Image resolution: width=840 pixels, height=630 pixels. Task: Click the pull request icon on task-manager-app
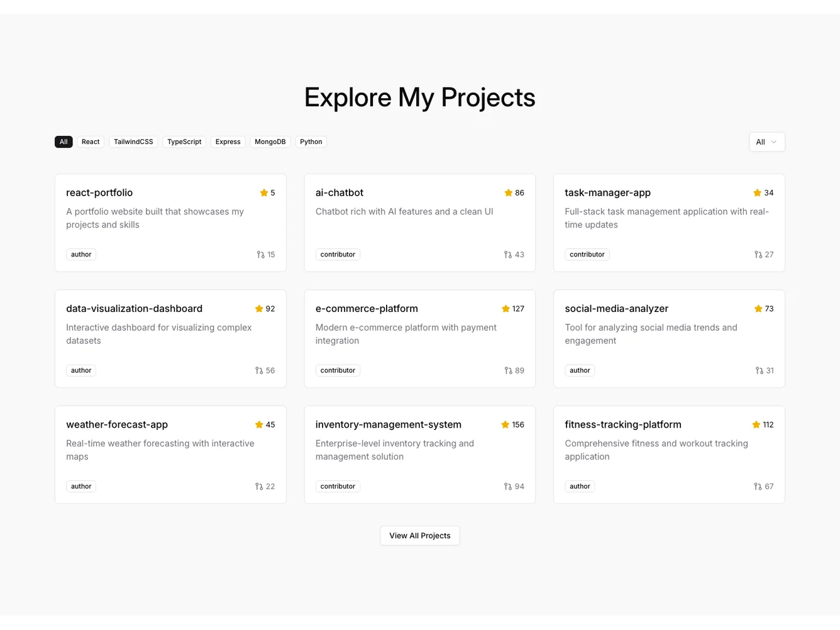tap(758, 255)
